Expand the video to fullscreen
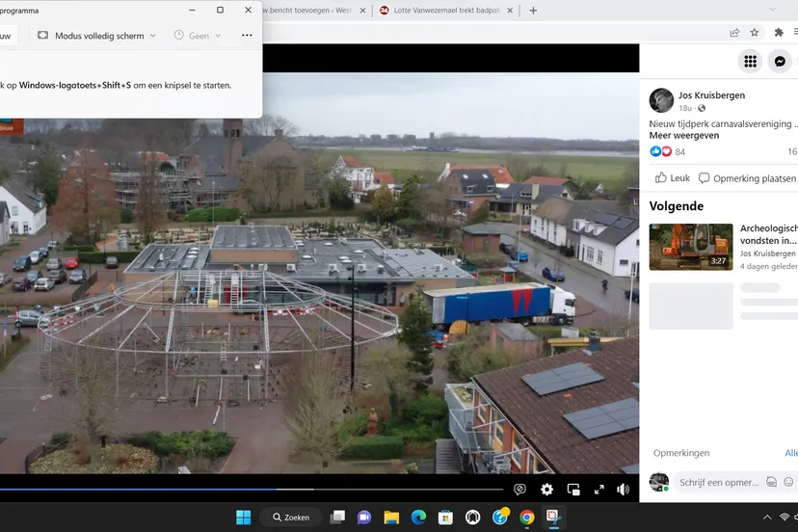798x532 pixels. tap(599, 490)
